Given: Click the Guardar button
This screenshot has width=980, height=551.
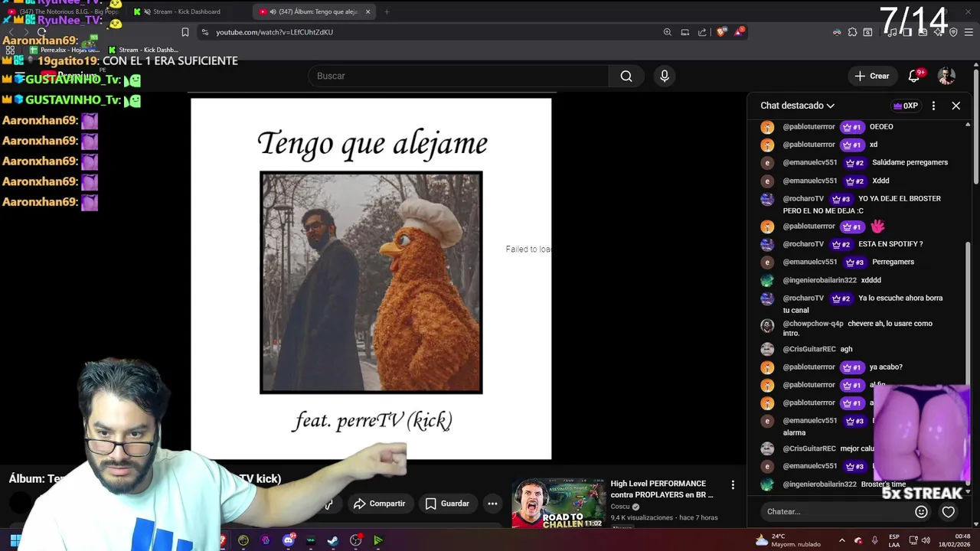Looking at the screenshot, I should tap(447, 504).
